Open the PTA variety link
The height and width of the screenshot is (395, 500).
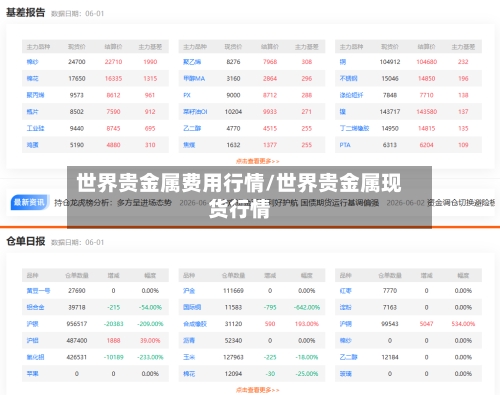tap(345, 145)
